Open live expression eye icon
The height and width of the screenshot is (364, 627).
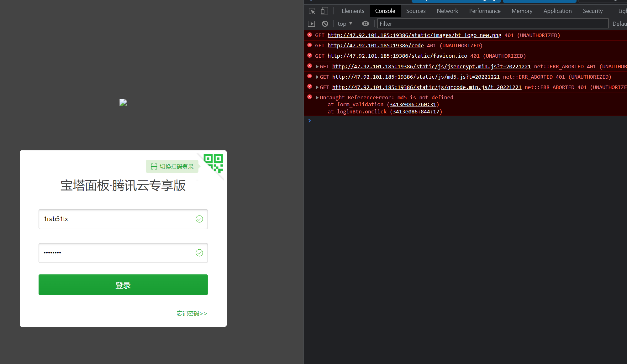click(366, 23)
